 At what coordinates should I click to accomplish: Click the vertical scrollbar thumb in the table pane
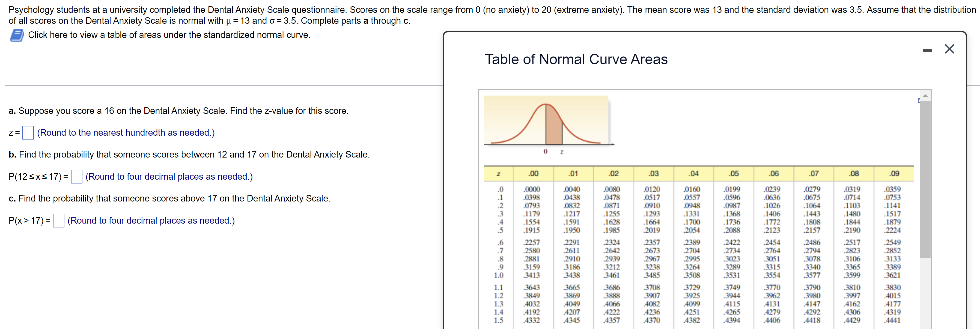pyautogui.click(x=925, y=179)
